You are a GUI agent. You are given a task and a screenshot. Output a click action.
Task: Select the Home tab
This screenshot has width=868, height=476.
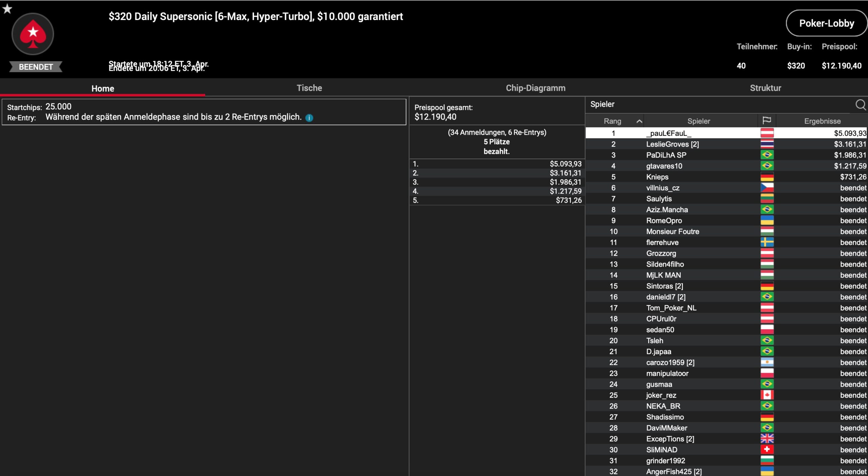pyautogui.click(x=102, y=88)
